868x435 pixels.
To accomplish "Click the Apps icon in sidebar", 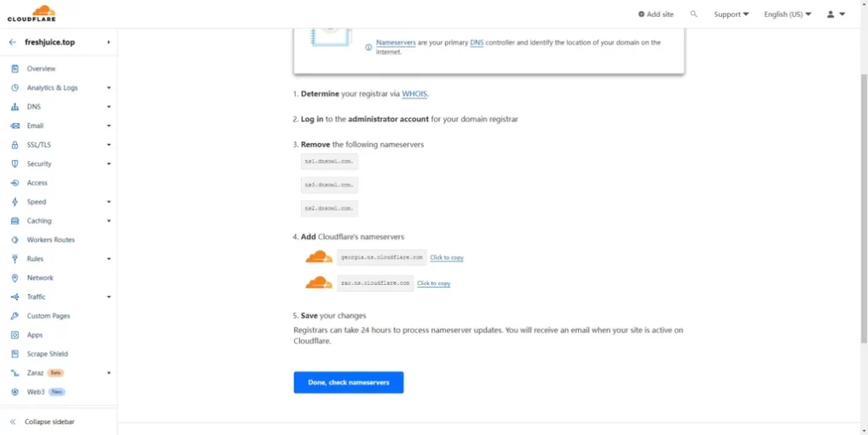I will pos(15,335).
